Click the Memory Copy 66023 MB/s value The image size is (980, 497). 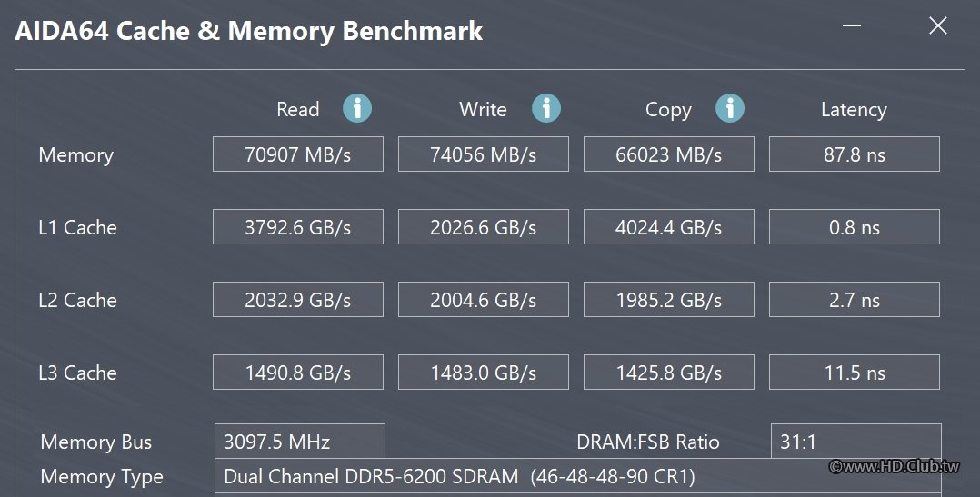[x=669, y=154]
